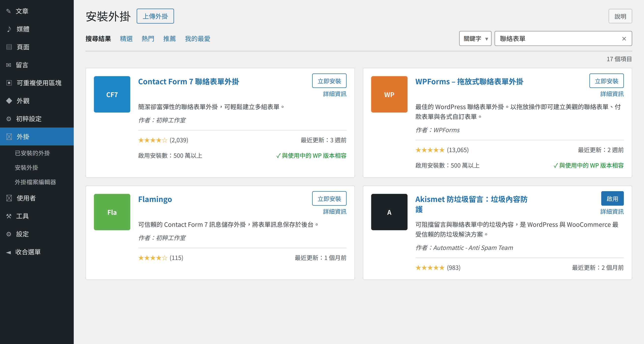Install Contact Form 7 with 立即安裝
Image resolution: width=644 pixels, height=344 pixels.
329,81
